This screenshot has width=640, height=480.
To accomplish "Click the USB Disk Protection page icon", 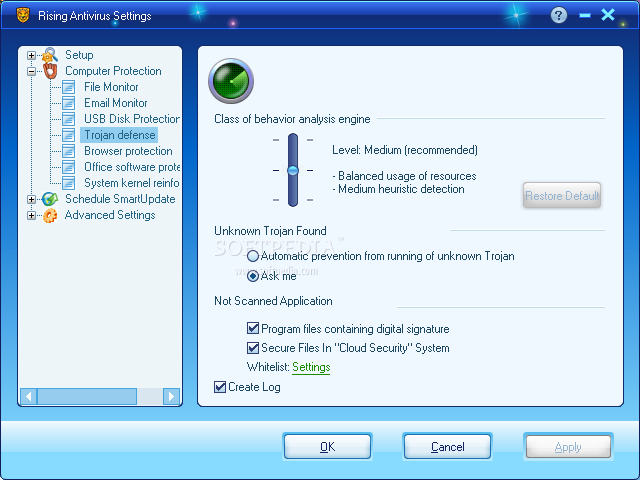I will pos(69,119).
